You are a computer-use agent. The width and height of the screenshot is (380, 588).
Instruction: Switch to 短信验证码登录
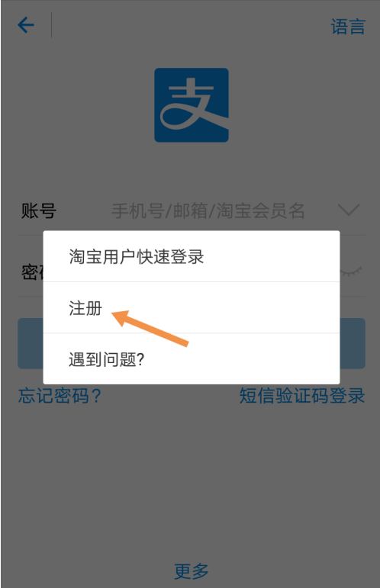[302, 396]
